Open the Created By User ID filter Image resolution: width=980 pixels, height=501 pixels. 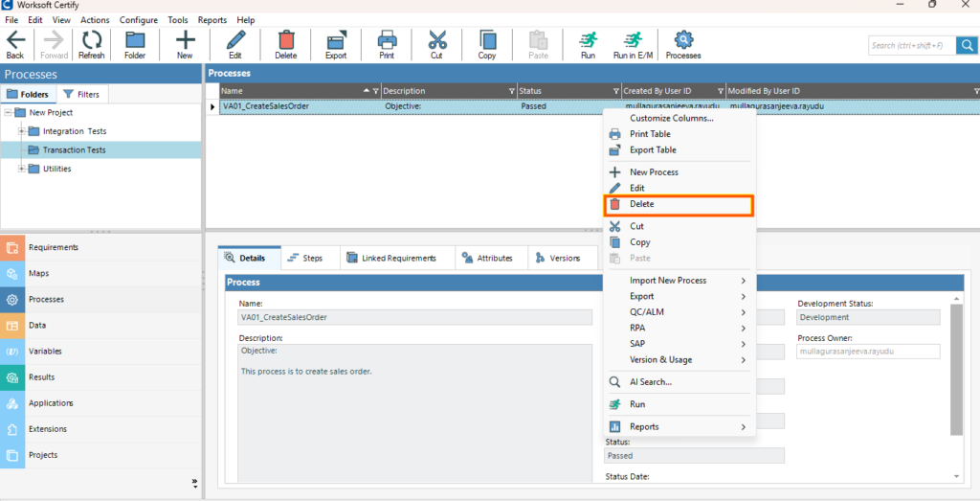[721, 91]
